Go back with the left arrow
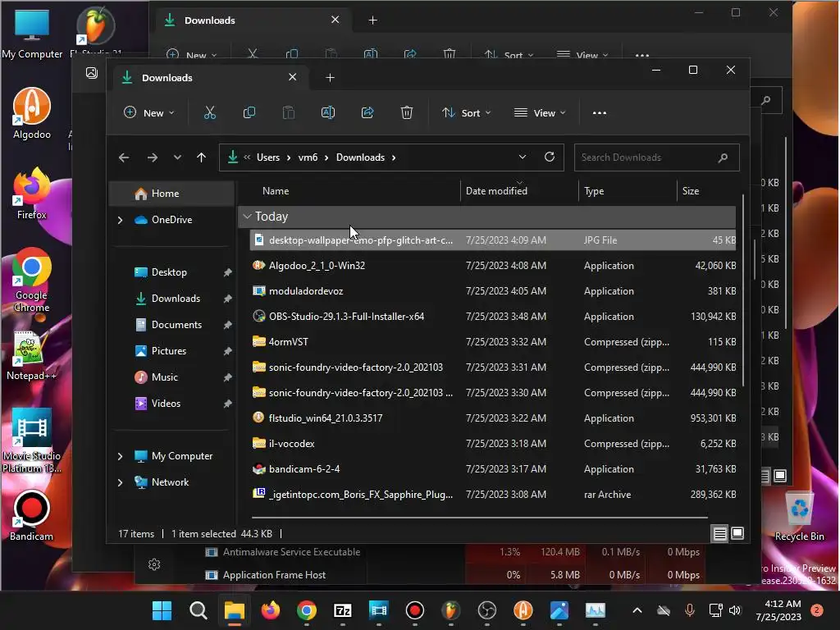The image size is (840, 630). click(124, 157)
